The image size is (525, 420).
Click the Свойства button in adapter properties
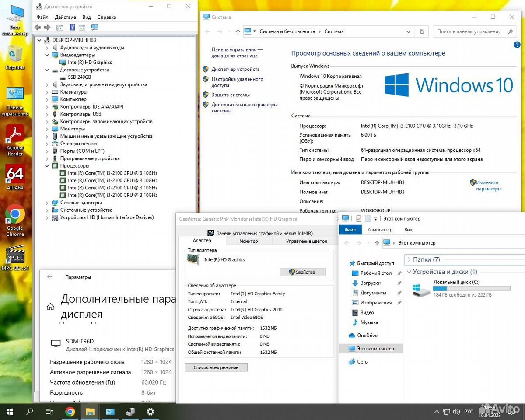tap(302, 272)
